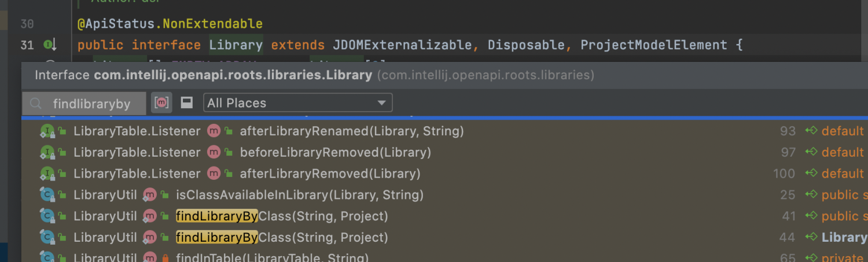Image resolution: width=868 pixels, height=262 pixels.
Task: Select the afterLibraryRenamed(Library, String) usage row
Action: click(x=352, y=131)
